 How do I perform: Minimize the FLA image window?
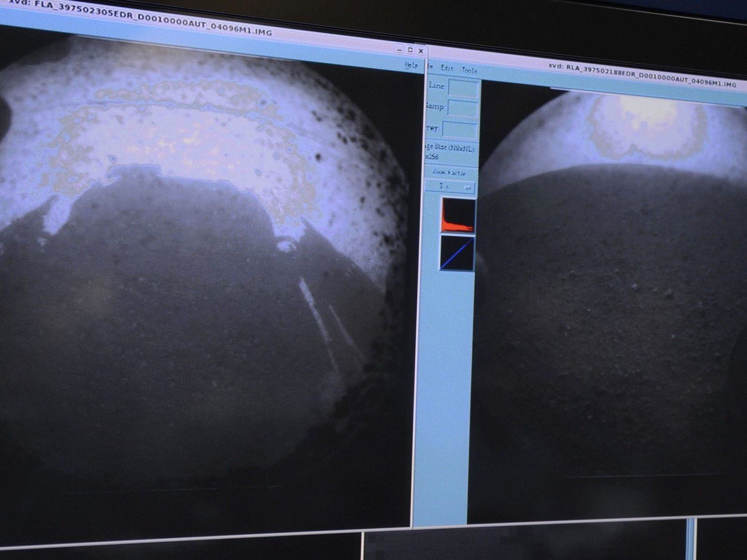(399, 49)
